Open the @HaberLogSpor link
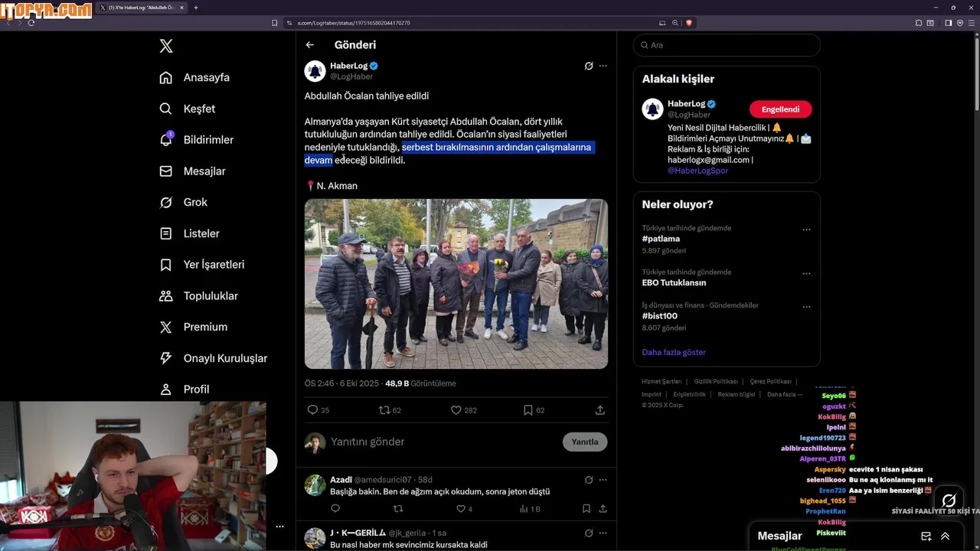Viewport: 980px width, 551px height. pos(697,171)
